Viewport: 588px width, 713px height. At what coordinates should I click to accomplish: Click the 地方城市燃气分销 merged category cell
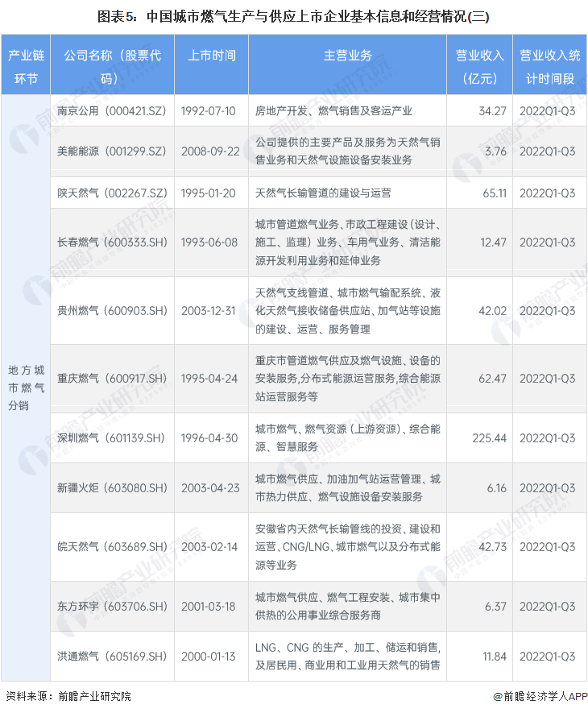pyautogui.click(x=25, y=388)
